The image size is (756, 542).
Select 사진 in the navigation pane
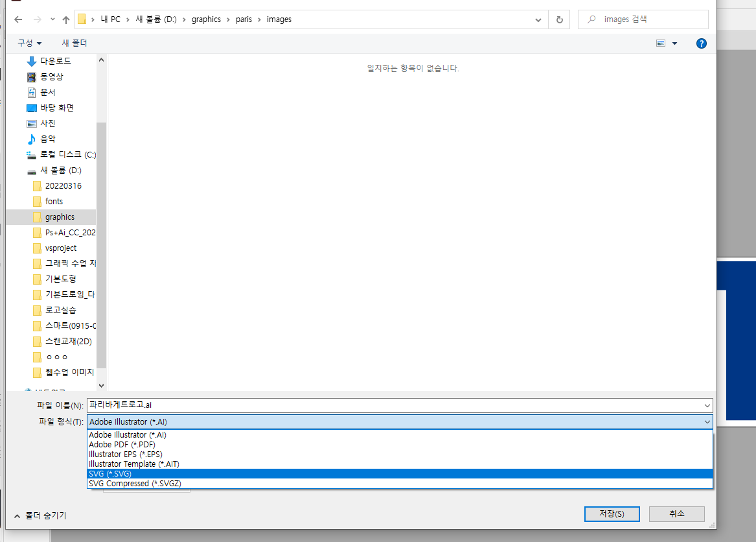click(x=48, y=124)
